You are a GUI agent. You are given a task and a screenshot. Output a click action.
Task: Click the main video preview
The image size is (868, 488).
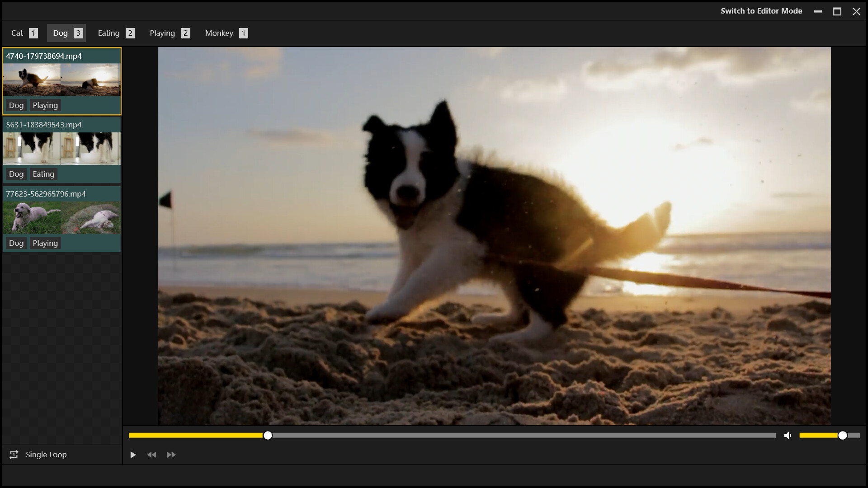point(494,236)
